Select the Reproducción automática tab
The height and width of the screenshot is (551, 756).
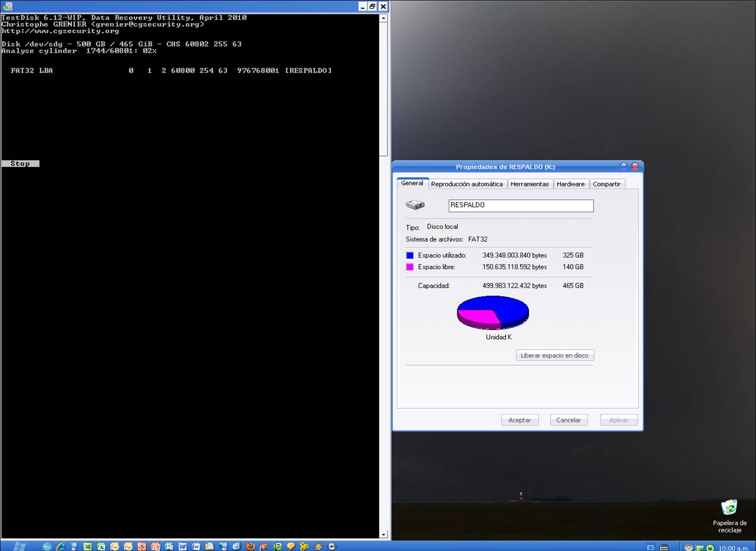point(467,184)
